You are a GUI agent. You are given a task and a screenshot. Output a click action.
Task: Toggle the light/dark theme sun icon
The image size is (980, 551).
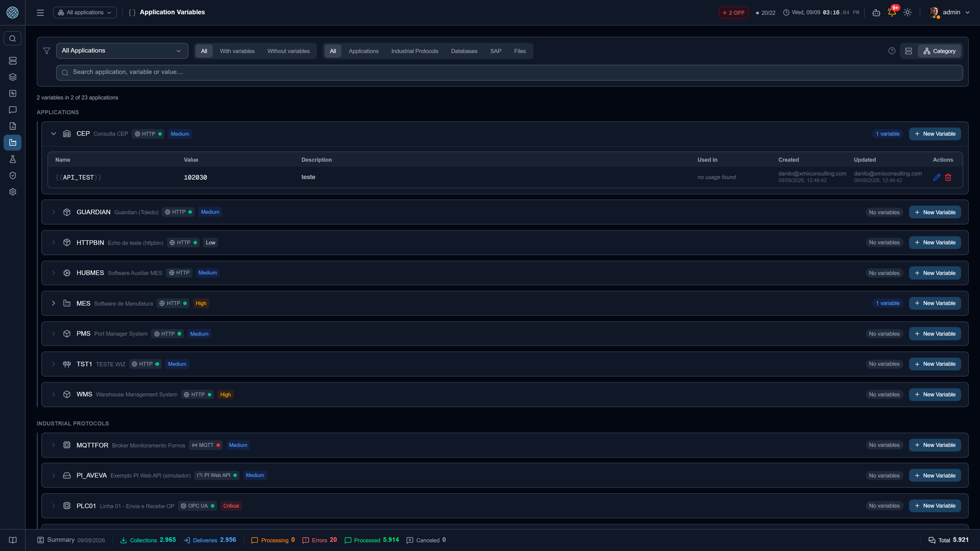pos(907,12)
